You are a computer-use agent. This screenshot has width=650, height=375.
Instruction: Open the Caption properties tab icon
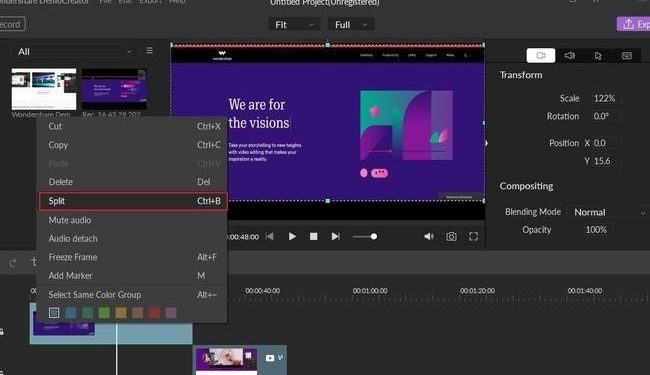[x=627, y=56]
